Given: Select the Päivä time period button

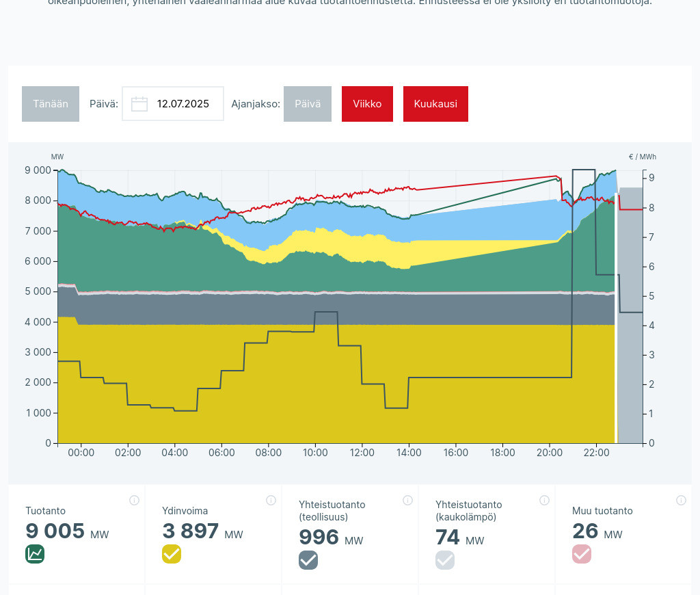Looking at the screenshot, I should click(307, 104).
